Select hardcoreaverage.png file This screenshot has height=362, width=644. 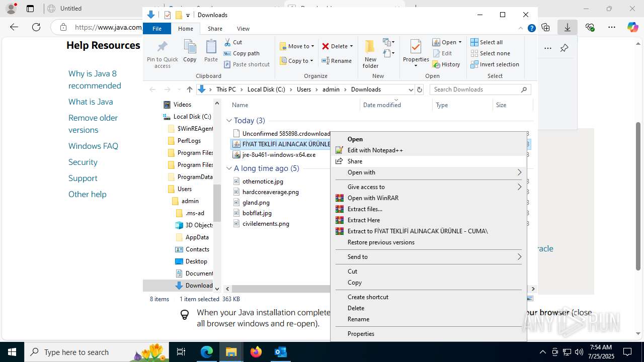271,192
